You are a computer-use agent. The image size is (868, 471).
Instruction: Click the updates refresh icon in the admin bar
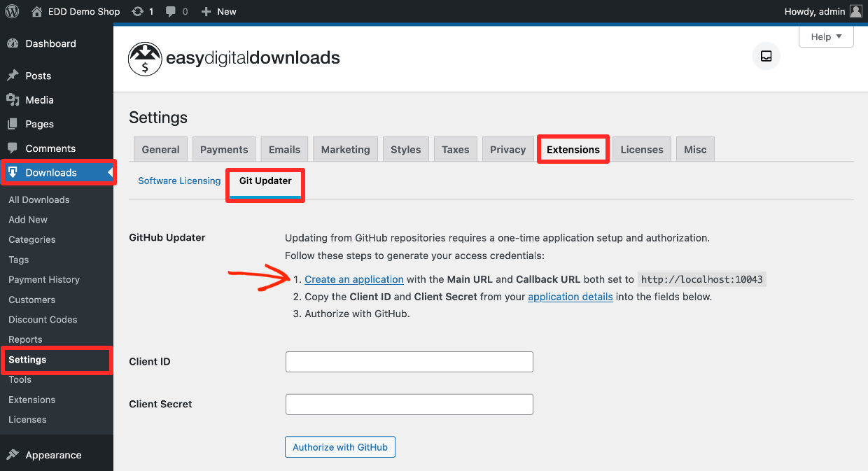(x=138, y=11)
